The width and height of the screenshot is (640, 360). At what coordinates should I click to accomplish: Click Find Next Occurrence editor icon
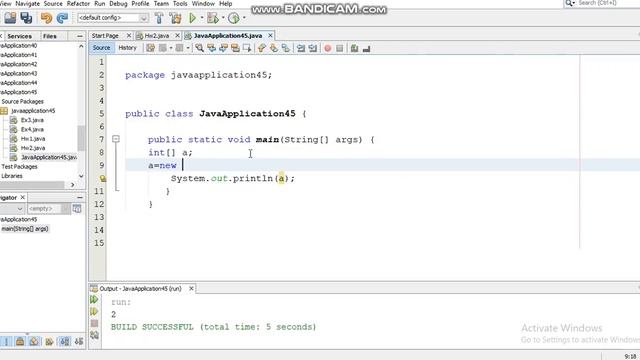tap(223, 48)
